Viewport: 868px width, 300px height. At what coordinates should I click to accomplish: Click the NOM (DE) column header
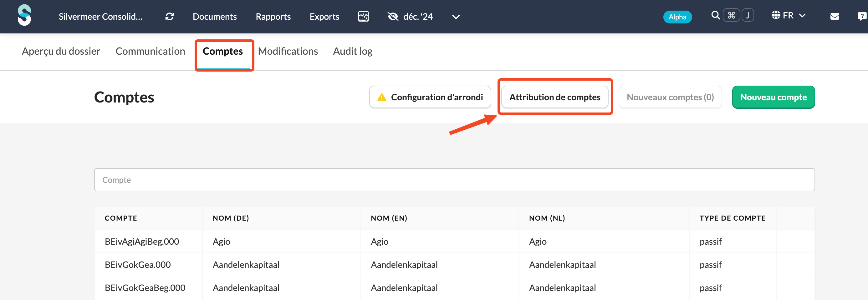(231, 218)
